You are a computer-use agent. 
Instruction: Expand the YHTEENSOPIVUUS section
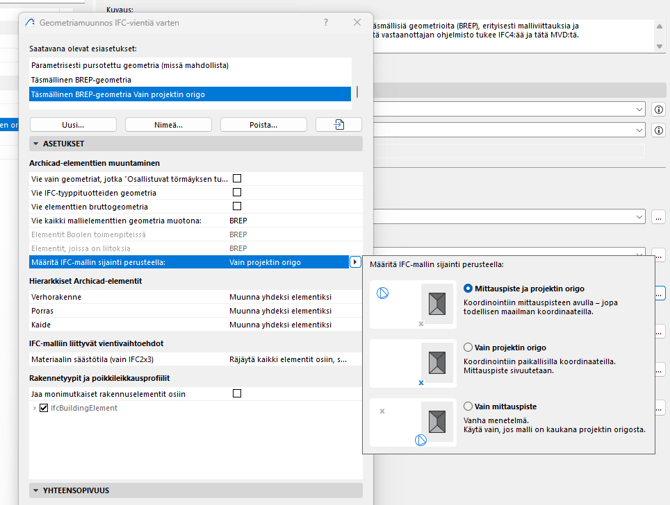(37, 491)
